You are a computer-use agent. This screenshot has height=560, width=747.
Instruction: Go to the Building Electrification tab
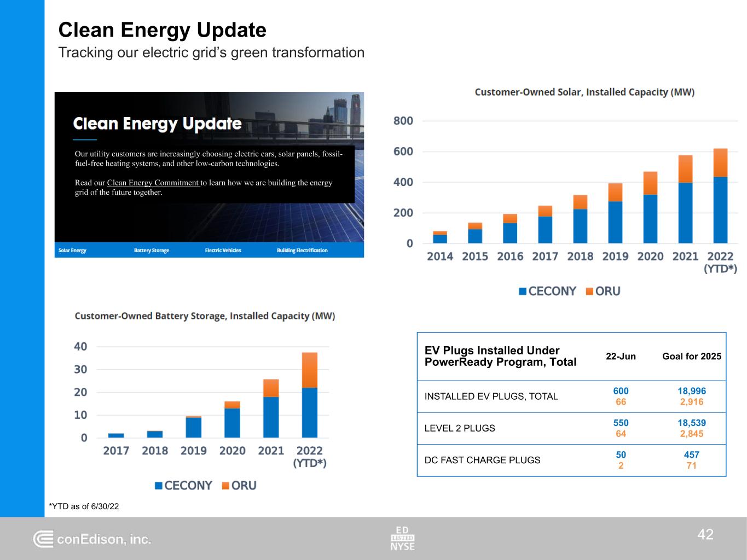coord(302,250)
